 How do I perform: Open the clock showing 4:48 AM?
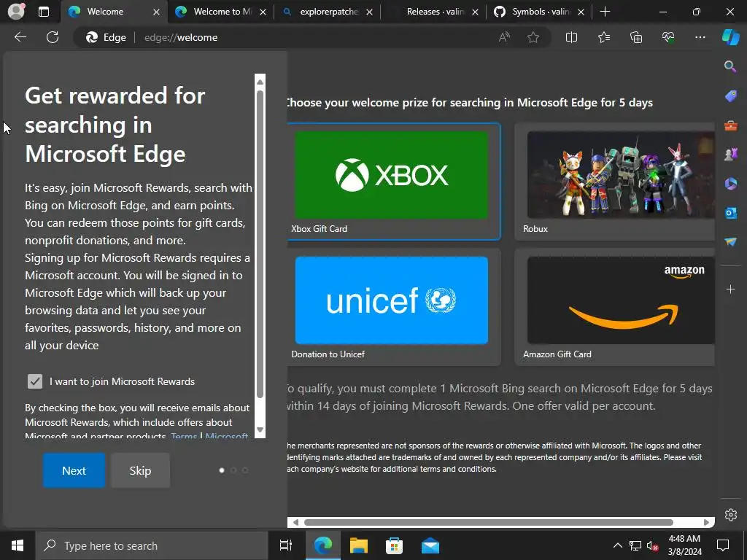click(684, 545)
